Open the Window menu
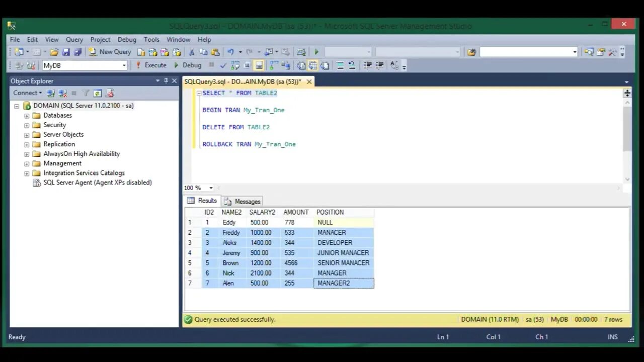644x362 pixels. tap(179, 39)
